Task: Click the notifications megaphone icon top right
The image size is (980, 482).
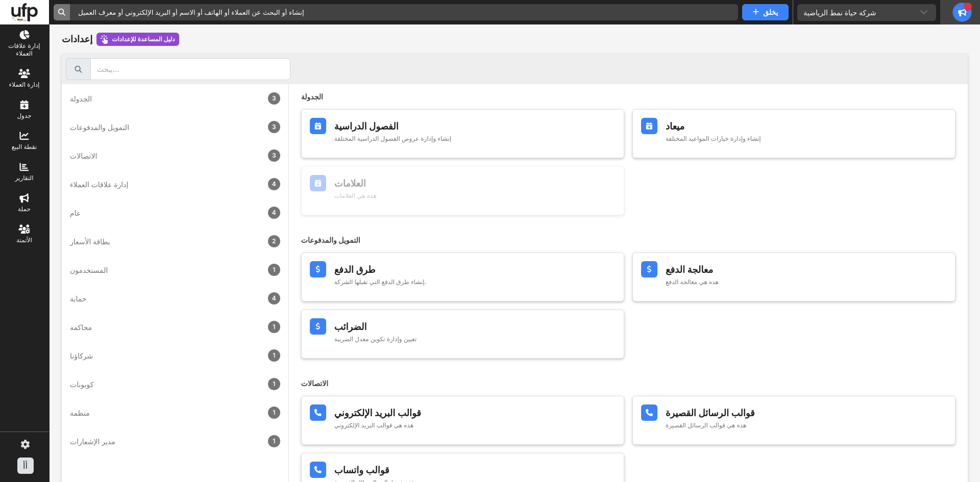Action: 962,12
